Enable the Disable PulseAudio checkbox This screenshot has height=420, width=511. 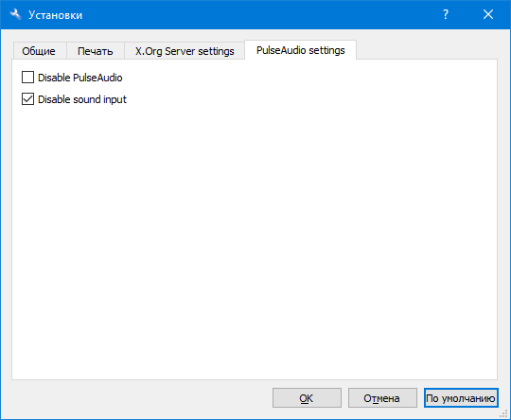pos(27,78)
